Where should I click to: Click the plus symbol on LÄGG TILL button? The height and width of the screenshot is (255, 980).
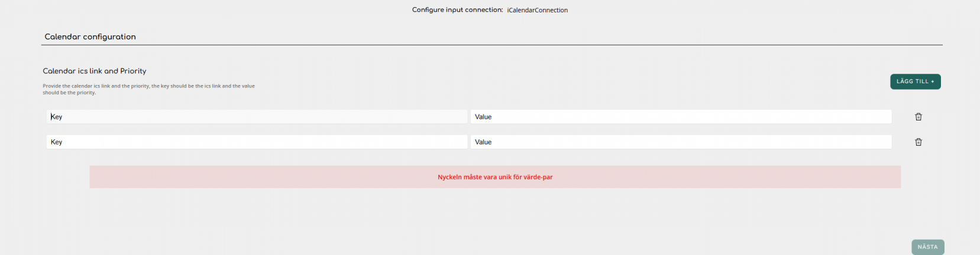[933, 81]
